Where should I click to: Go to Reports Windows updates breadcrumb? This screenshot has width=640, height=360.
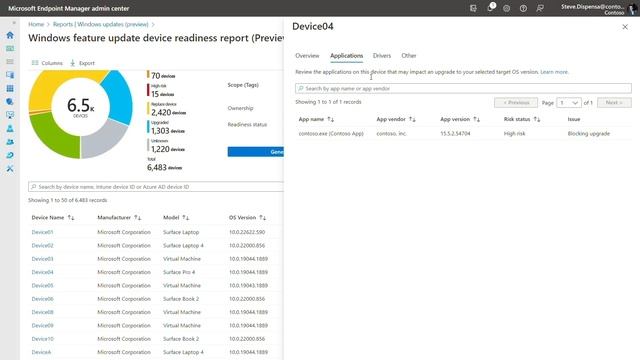(x=100, y=24)
